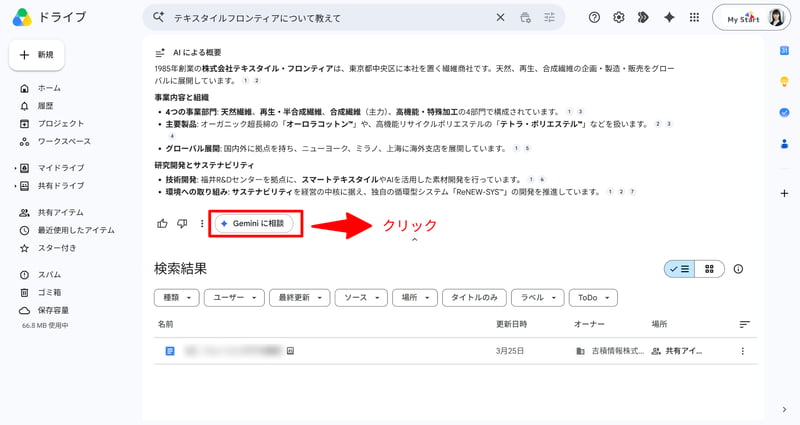
Task: Open the help question mark icon
Action: click(x=594, y=17)
